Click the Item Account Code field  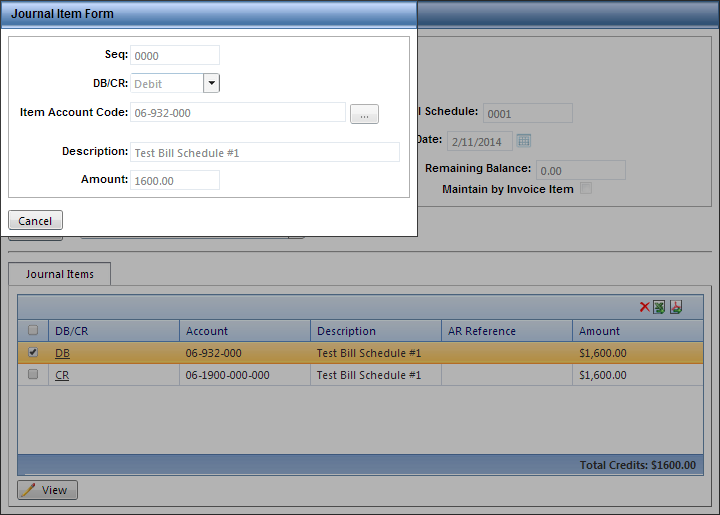point(238,112)
